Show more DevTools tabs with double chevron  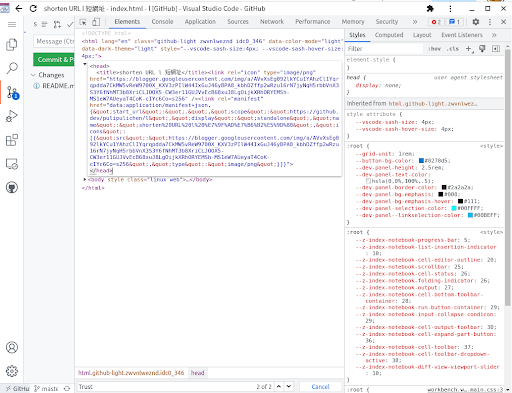click(415, 22)
